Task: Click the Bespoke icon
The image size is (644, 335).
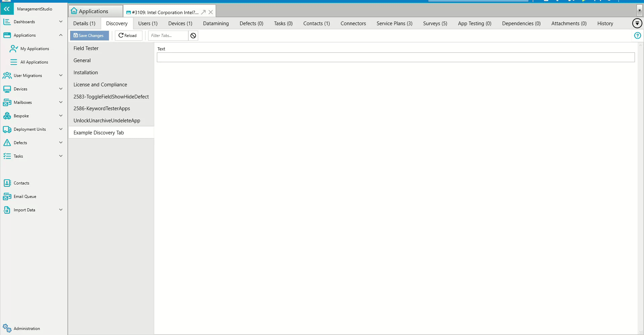Action: click(x=7, y=116)
